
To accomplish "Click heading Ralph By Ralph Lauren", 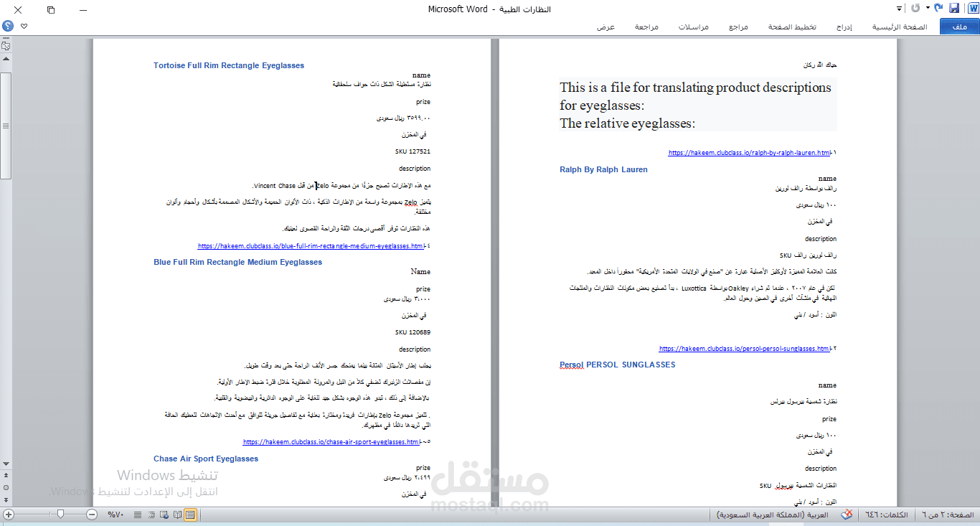I will tap(603, 169).
